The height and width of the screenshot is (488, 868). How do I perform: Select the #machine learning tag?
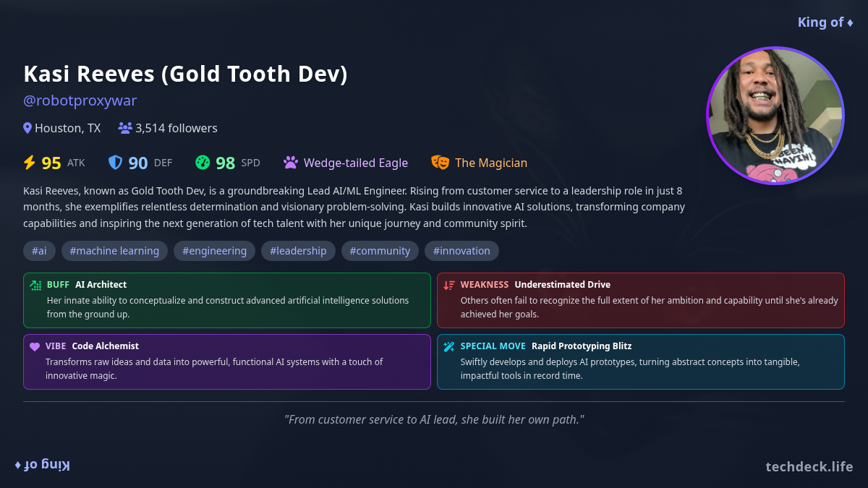(114, 251)
